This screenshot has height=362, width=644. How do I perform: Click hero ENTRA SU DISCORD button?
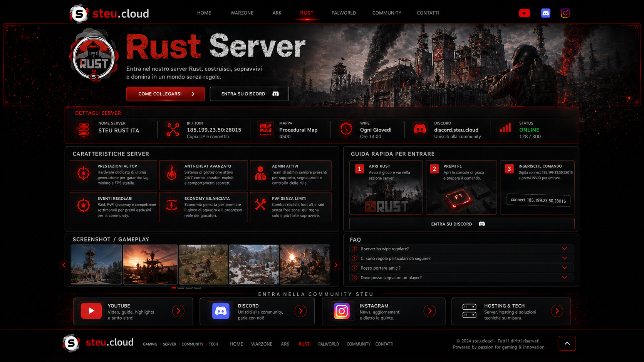pos(249,94)
